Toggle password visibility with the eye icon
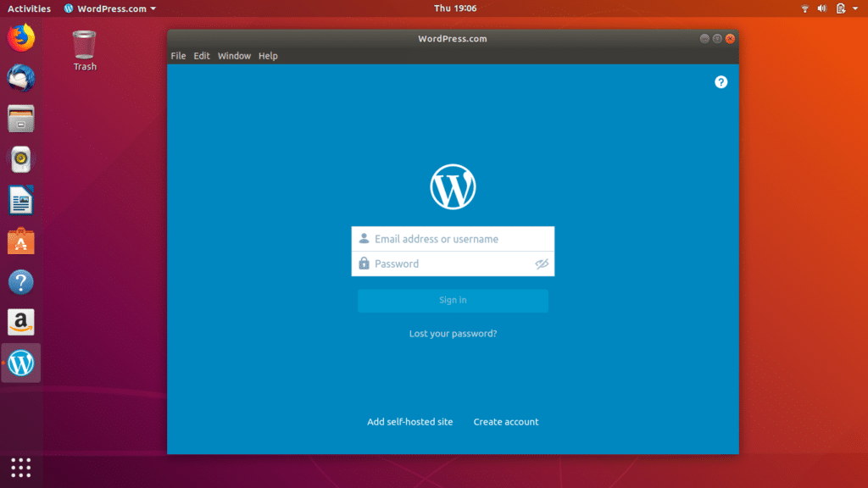Image resolution: width=868 pixels, height=488 pixels. pyautogui.click(x=541, y=263)
